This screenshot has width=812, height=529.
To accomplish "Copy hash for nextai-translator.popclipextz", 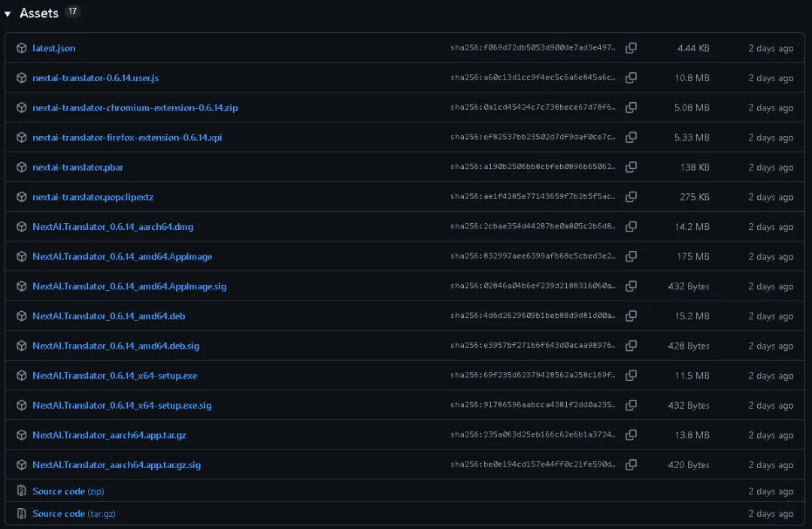I will [x=631, y=197].
